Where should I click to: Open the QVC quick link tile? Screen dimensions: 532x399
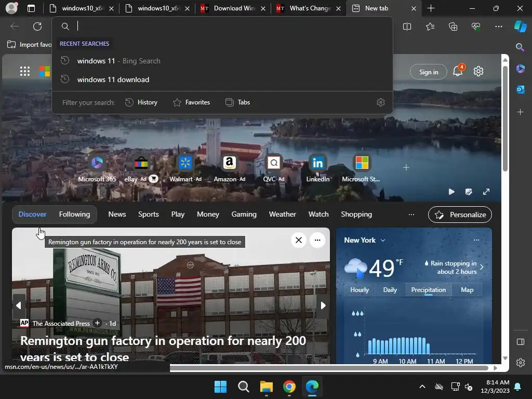[x=273, y=169]
